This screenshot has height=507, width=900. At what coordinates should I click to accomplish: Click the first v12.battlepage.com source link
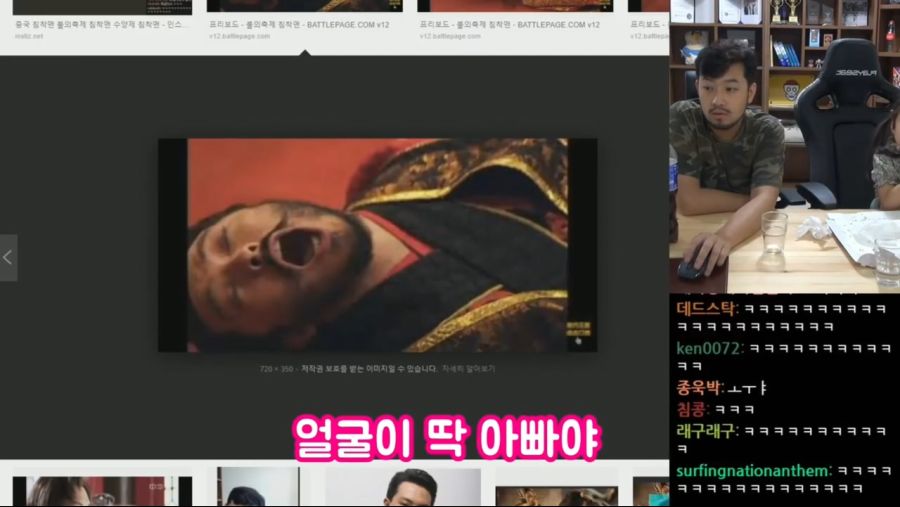pyautogui.click(x=239, y=36)
